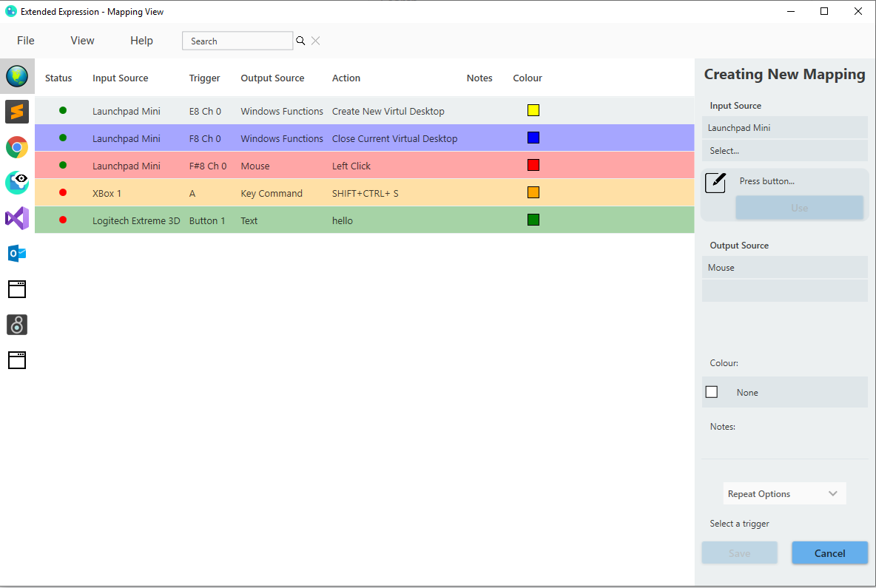Open the File menu
876x588 pixels.
(x=26, y=41)
